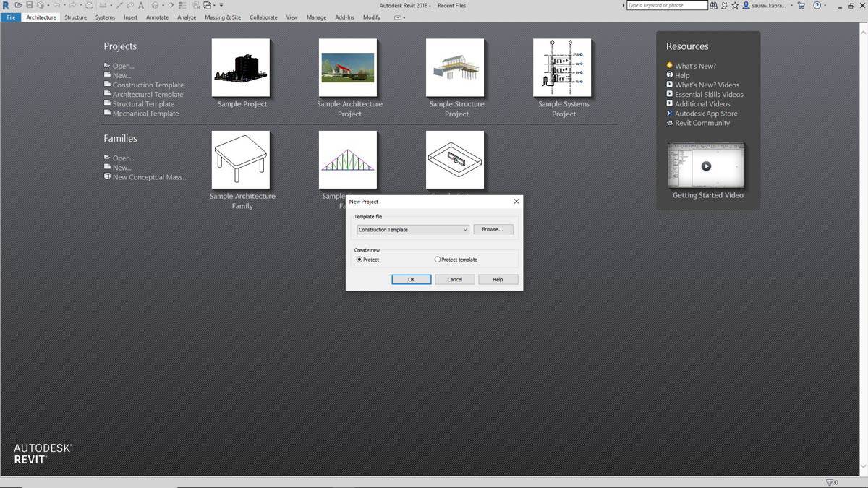Click New Conceptual Mass... link
This screenshot has height=488, width=868.
pos(150,176)
